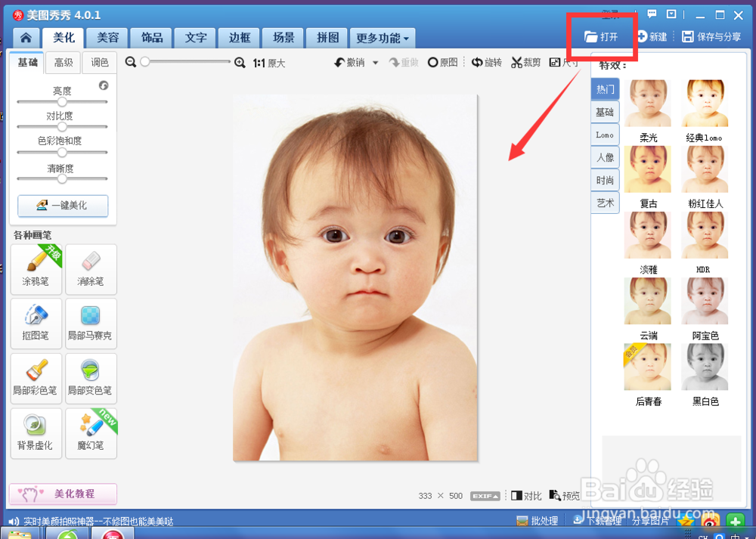Screen dimensions: 756x539
Task: Select the 美化 tab
Action: coord(64,38)
